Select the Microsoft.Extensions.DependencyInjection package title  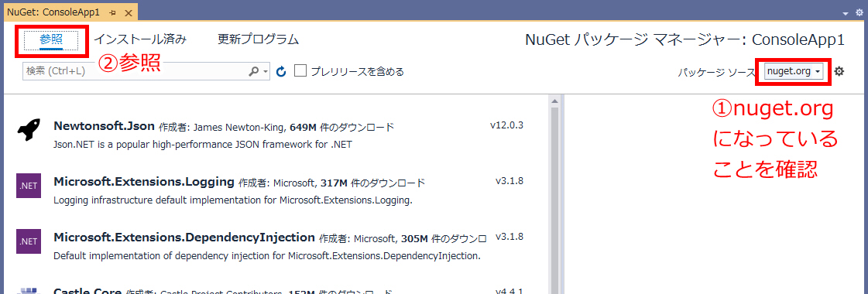184,237
